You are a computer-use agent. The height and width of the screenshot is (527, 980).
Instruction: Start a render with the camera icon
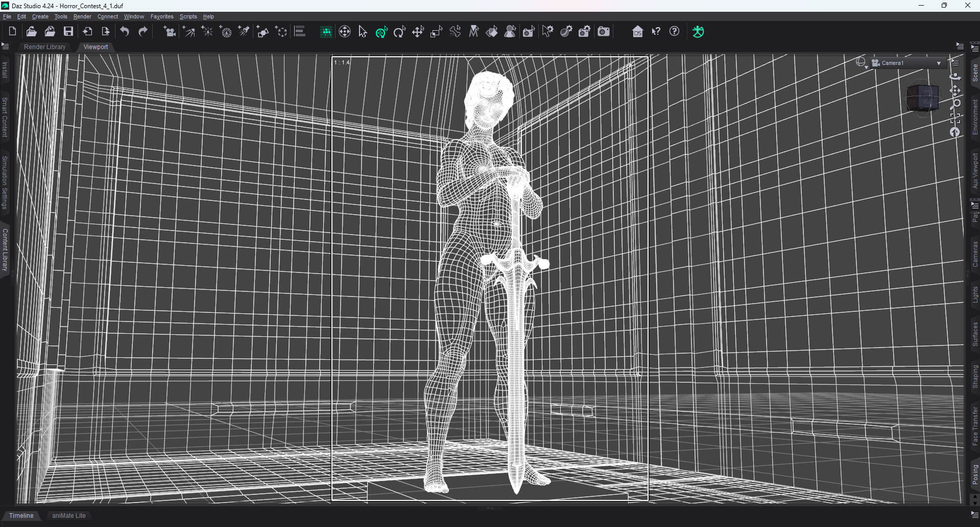[604, 32]
